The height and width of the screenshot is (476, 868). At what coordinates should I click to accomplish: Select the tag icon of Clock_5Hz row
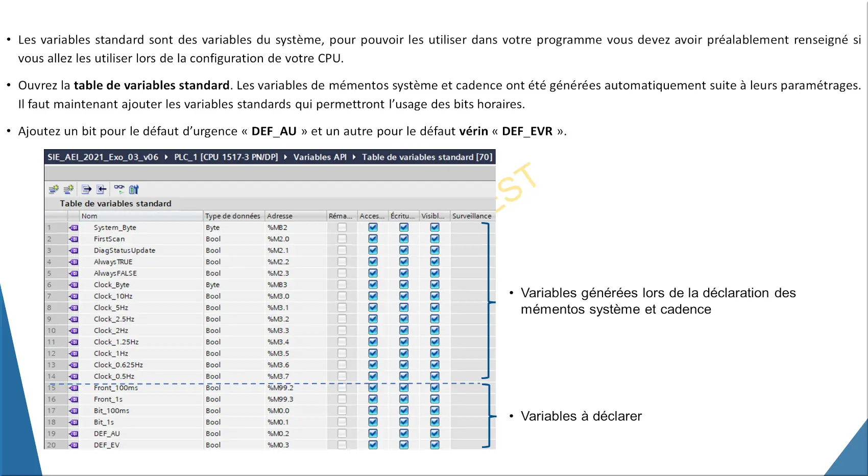(x=74, y=308)
